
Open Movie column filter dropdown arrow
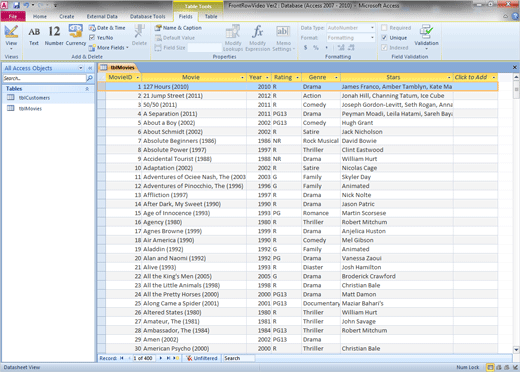point(242,77)
